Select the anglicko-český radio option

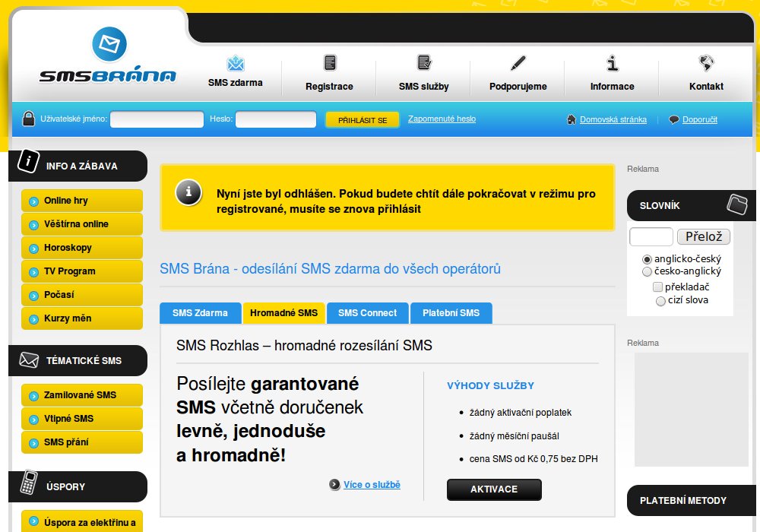(647, 259)
